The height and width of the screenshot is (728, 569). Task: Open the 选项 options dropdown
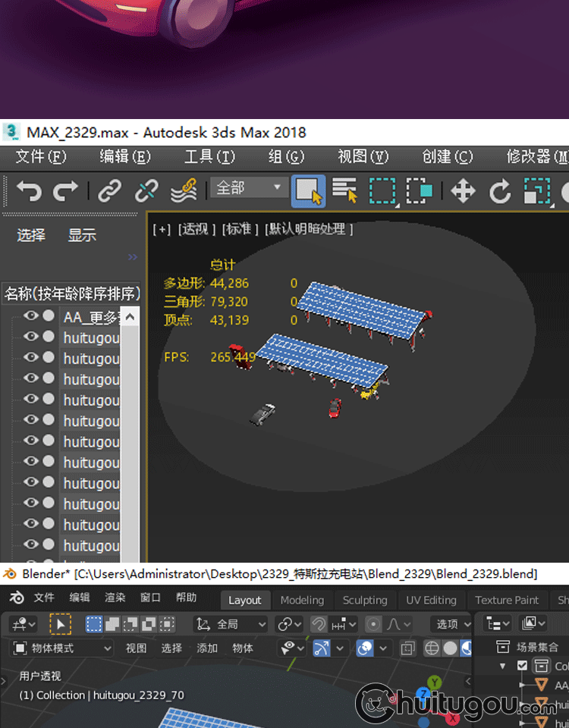click(451, 624)
